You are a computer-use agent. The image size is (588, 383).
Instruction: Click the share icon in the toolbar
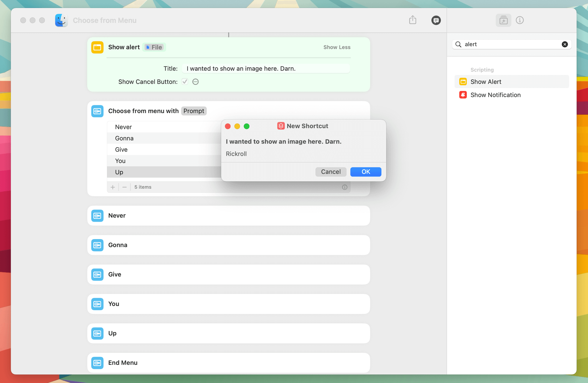tap(412, 20)
